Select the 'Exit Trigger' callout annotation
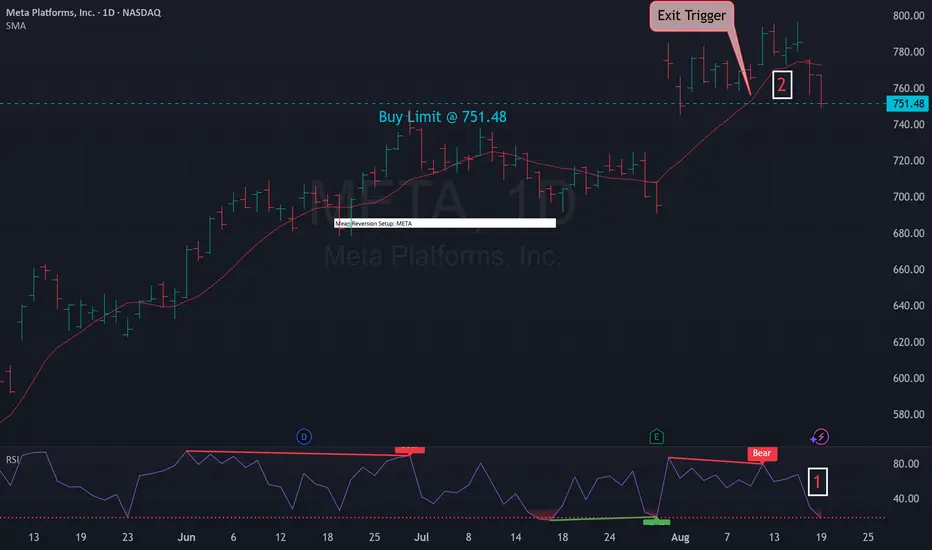932x550 pixels. [691, 16]
